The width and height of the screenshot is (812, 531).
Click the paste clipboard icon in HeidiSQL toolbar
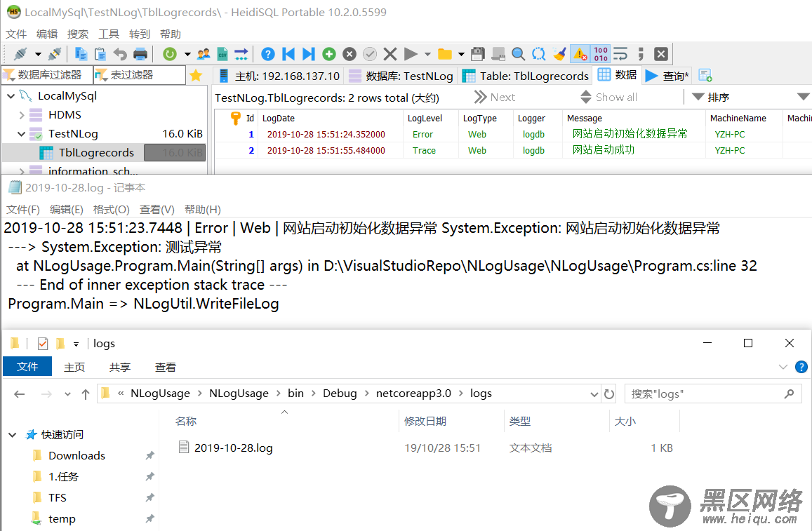[x=100, y=54]
